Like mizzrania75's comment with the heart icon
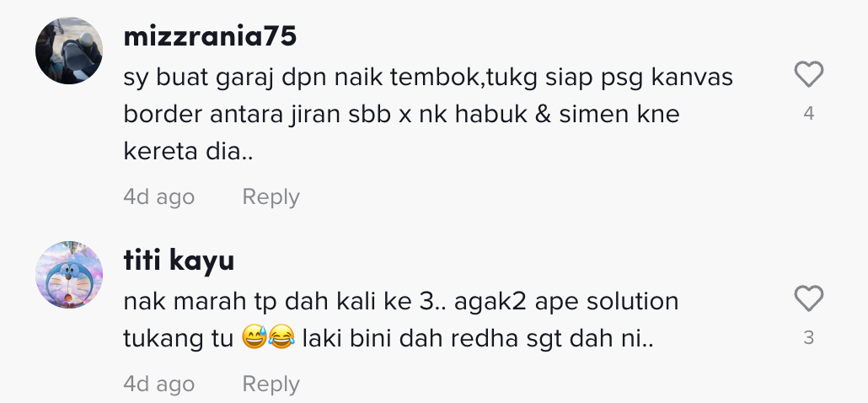 (809, 75)
